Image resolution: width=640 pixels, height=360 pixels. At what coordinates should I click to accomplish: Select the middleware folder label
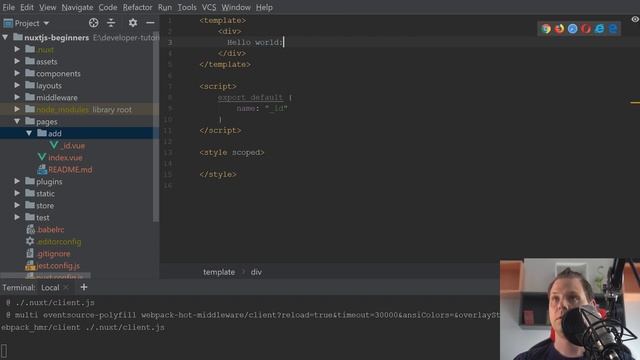(57, 98)
